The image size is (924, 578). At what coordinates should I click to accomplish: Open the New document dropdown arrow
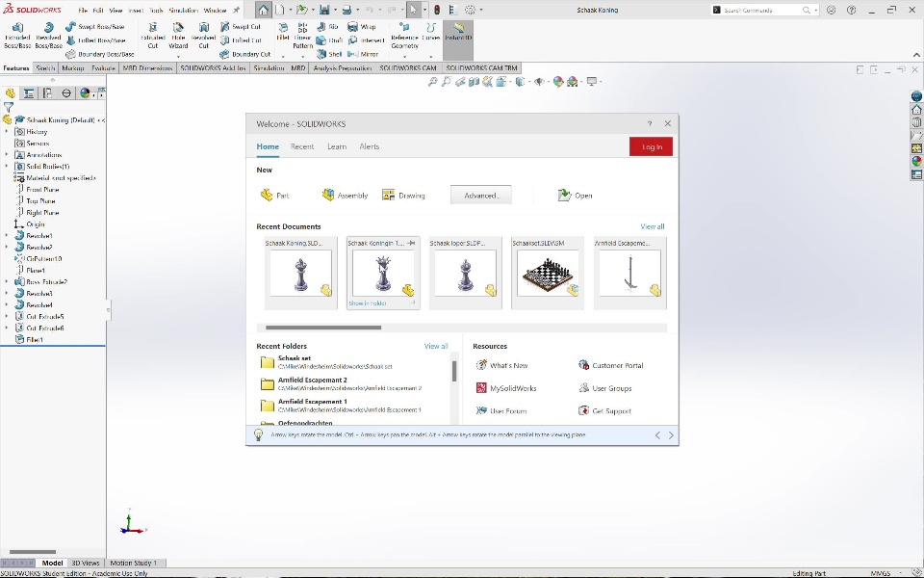(x=291, y=10)
